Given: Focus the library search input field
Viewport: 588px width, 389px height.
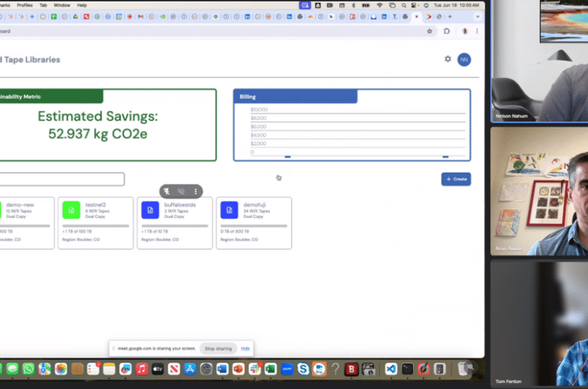Looking at the screenshot, I should [62, 179].
